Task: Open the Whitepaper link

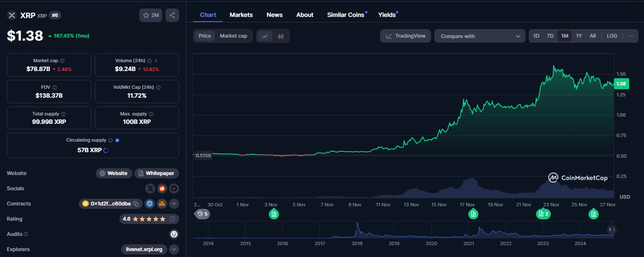Action: (x=157, y=173)
